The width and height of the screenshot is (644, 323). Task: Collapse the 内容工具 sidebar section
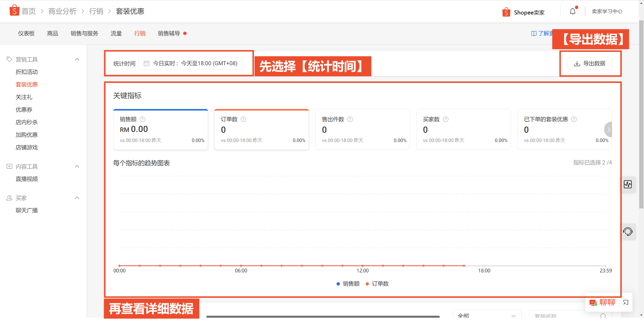77,166
